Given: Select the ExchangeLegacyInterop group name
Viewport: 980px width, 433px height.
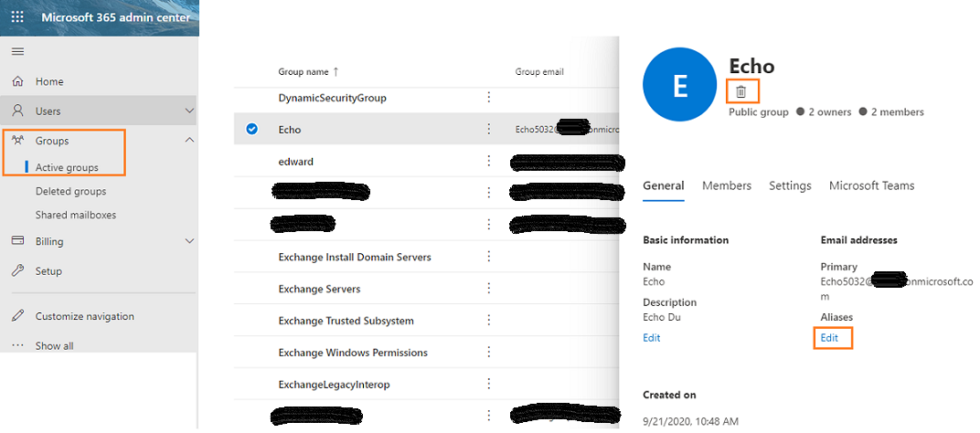Looking at the screenshot, I should 334,385.
